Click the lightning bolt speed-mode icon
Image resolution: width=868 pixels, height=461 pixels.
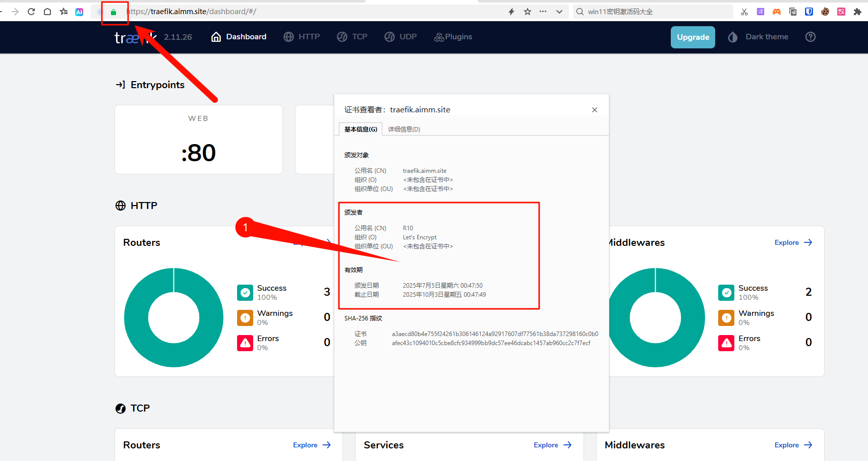pyautogui.click(x=511, y=12)
